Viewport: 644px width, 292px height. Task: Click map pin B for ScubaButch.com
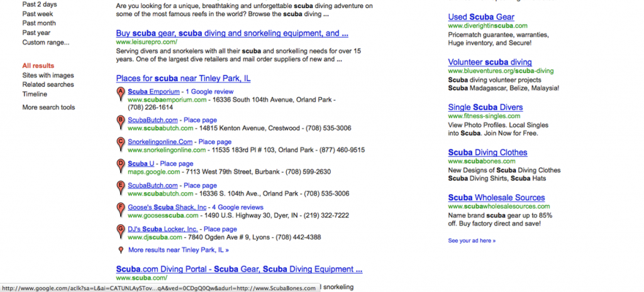[121, 121]
